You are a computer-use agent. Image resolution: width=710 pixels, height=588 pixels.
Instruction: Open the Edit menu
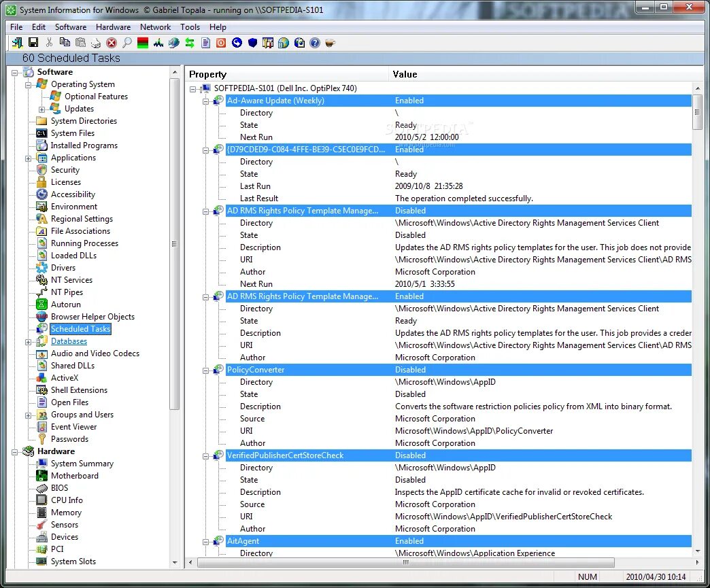click(39, 27)
